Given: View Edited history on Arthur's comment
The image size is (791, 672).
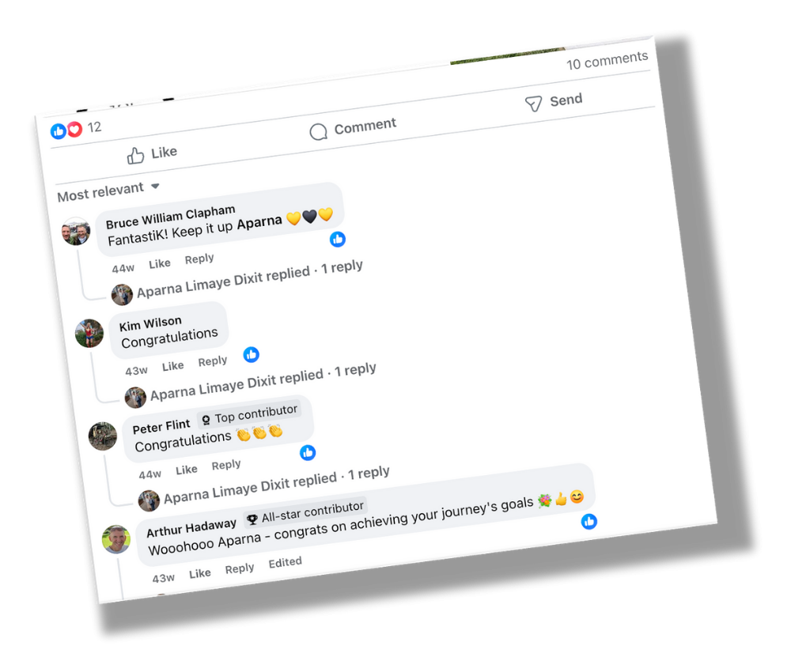Looking at the screenshot, I should point(285,562).
